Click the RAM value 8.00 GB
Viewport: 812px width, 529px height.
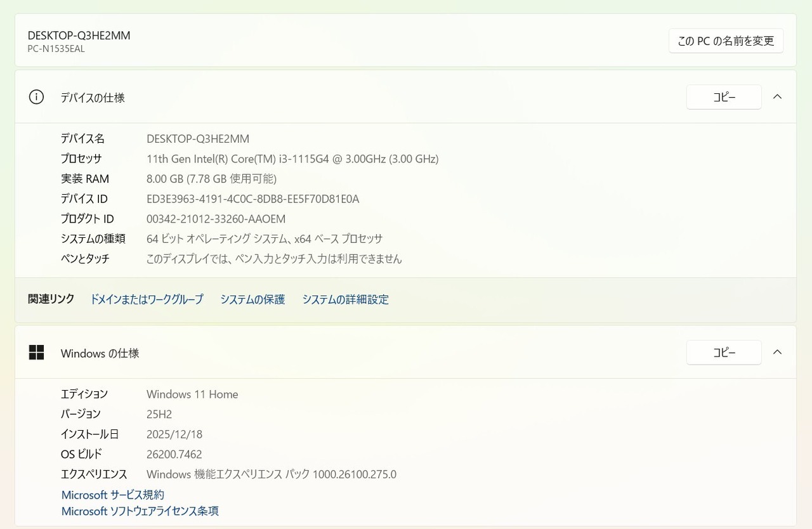(x=211, y=179)
